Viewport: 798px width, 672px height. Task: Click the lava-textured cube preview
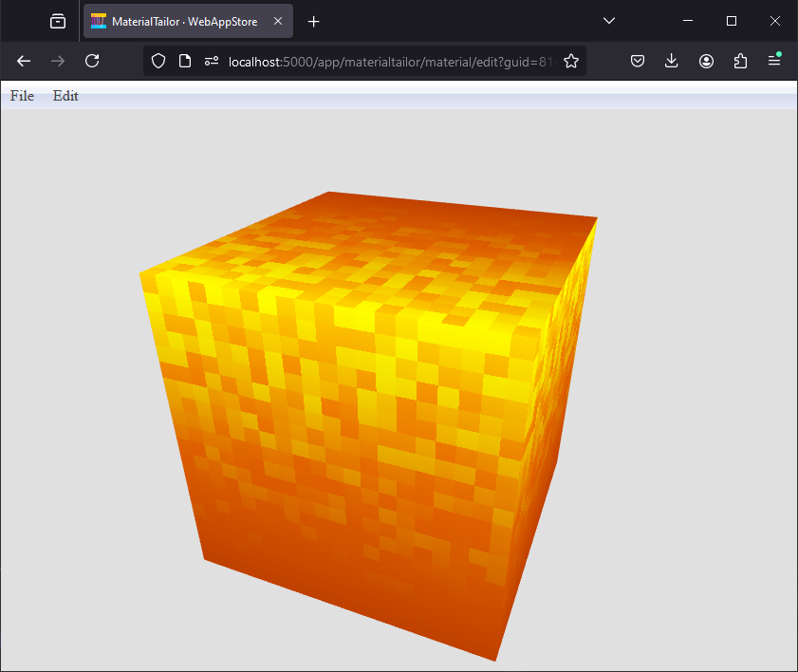pos(370,418)
